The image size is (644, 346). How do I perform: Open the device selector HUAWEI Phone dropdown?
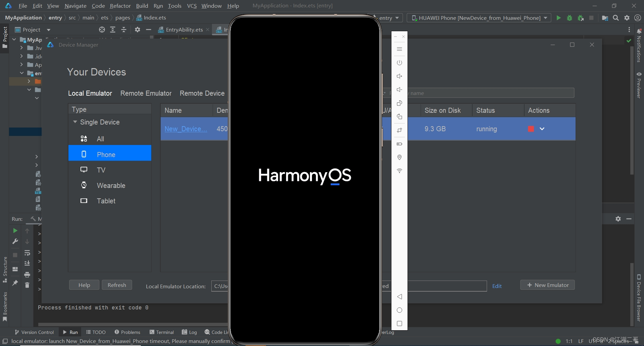(479, 18)
